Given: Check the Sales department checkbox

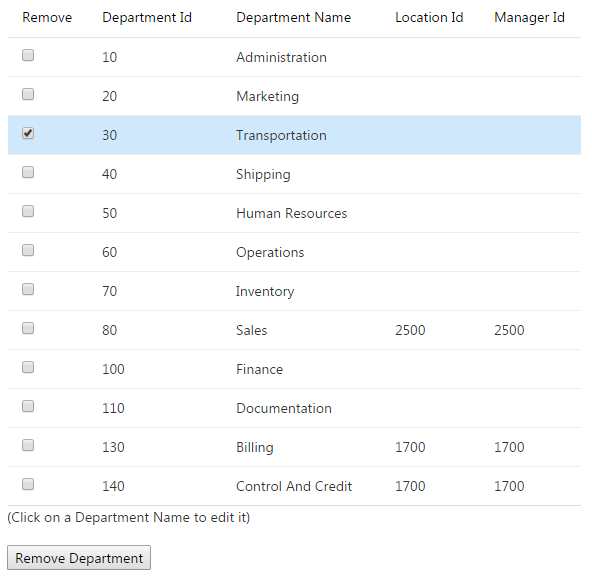Looking at the screenshot, I should tap(28, 328).
